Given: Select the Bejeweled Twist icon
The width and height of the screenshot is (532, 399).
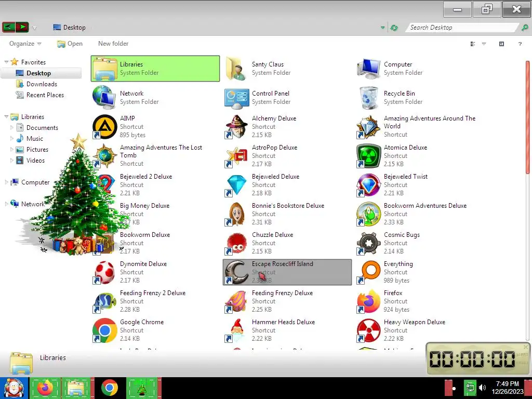Looking at the screenshot, I should tap(368, 185).
